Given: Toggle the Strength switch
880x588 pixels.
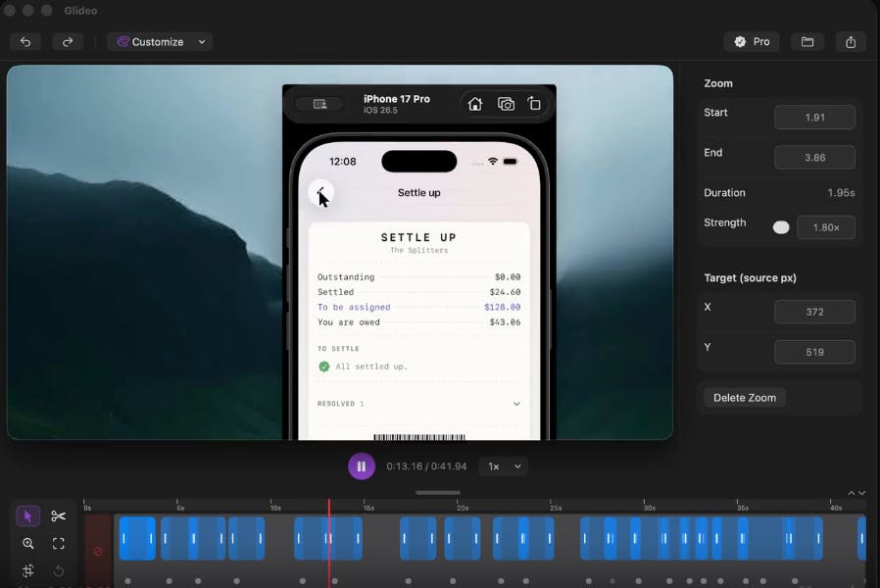Looking at the screenshot, I should 781,227.
